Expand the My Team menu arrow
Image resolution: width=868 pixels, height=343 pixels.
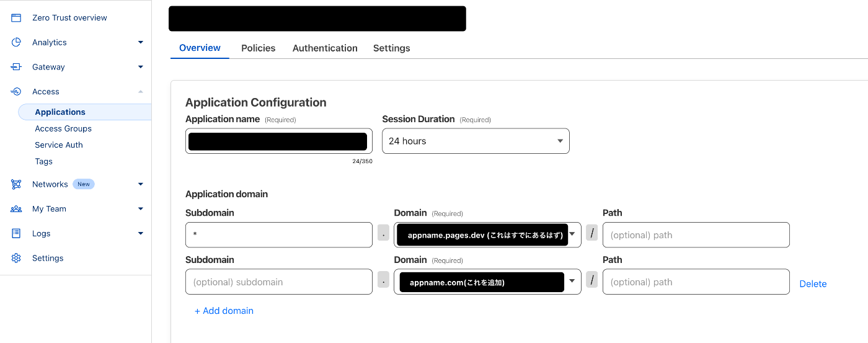[141, 209]
